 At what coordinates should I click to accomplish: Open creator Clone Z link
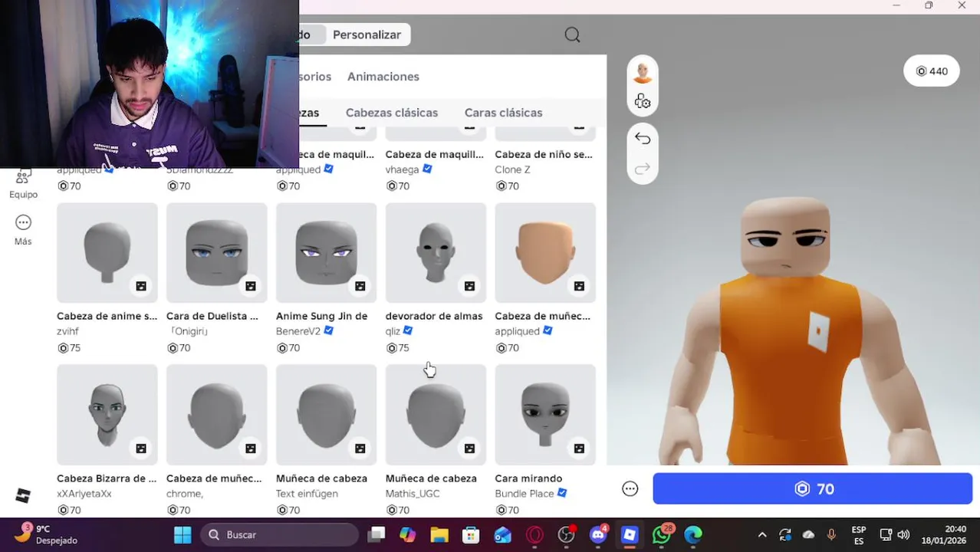point(512,169)
